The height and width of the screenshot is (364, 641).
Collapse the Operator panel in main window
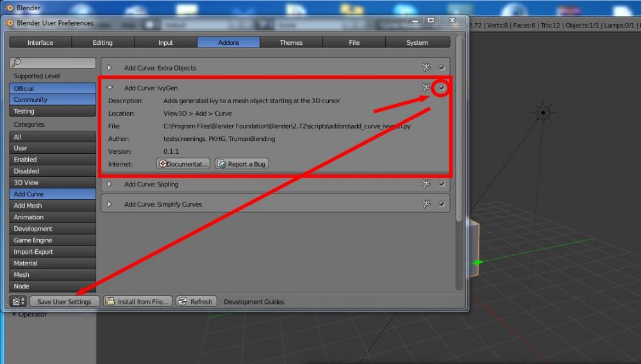point(14,314)
